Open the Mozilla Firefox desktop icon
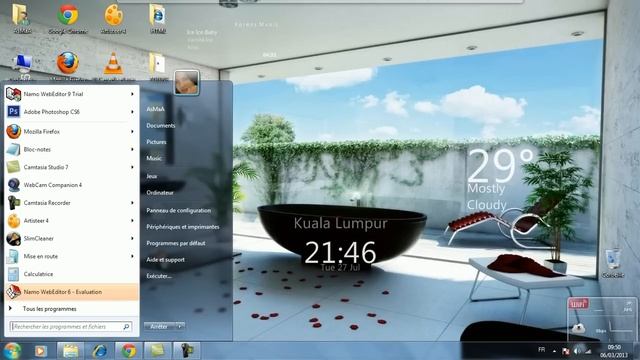640x360 pixels. (x=68, y=67)
